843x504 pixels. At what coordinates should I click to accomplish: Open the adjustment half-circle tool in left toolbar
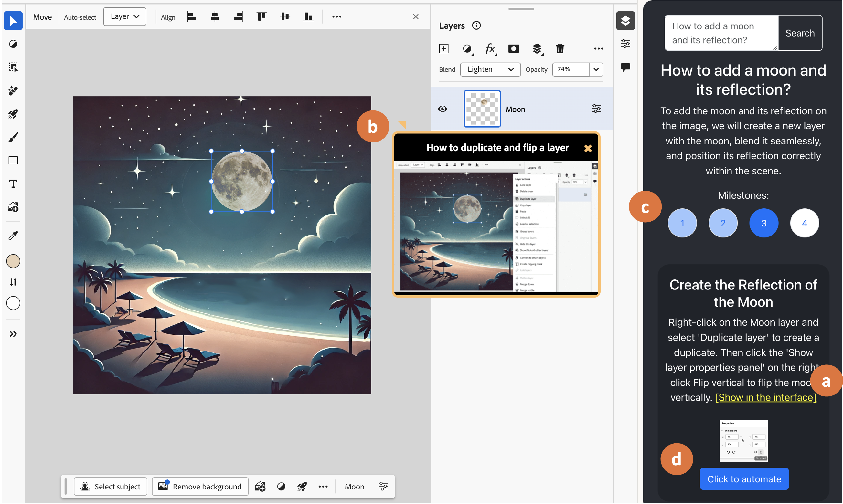13,44
